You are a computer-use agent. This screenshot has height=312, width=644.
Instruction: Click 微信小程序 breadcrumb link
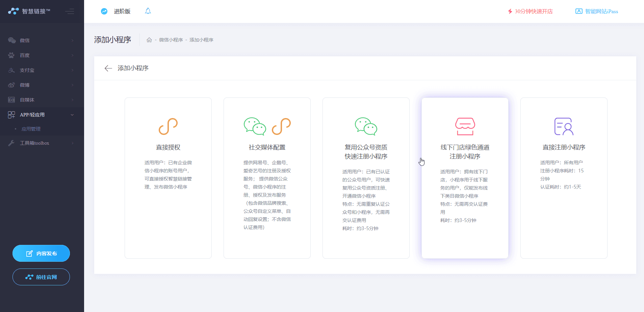[171, 40]
